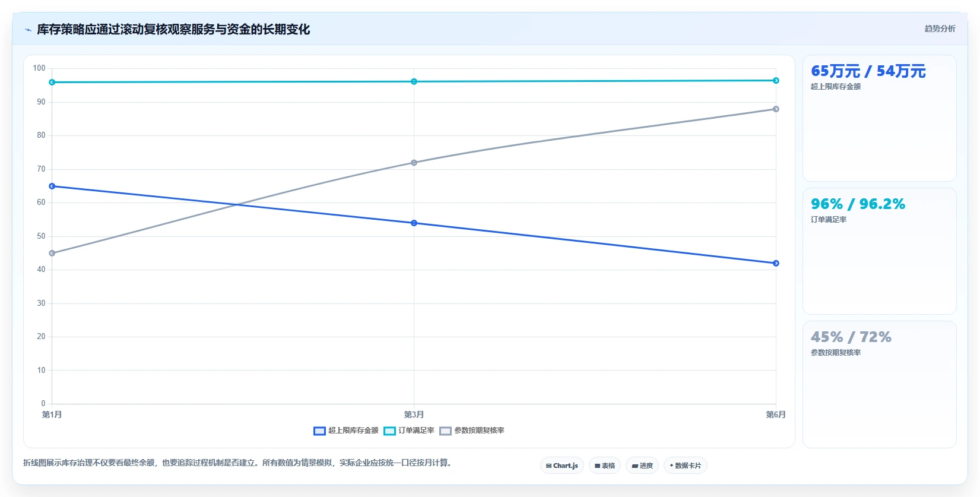Click the blue 第1月 data point at 65
Viewport: 980px width, 497px height.
coord(52,186)
